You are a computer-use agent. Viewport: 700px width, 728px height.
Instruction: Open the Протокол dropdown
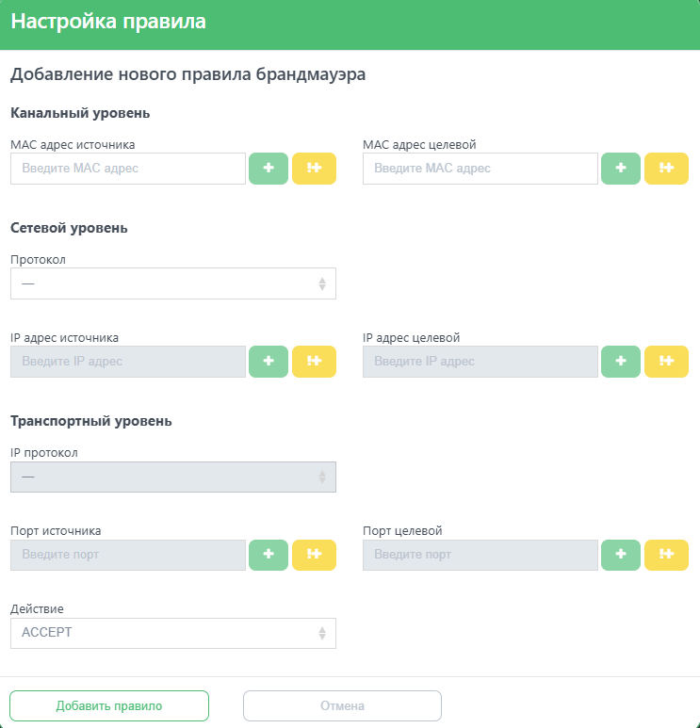(173, 283)
